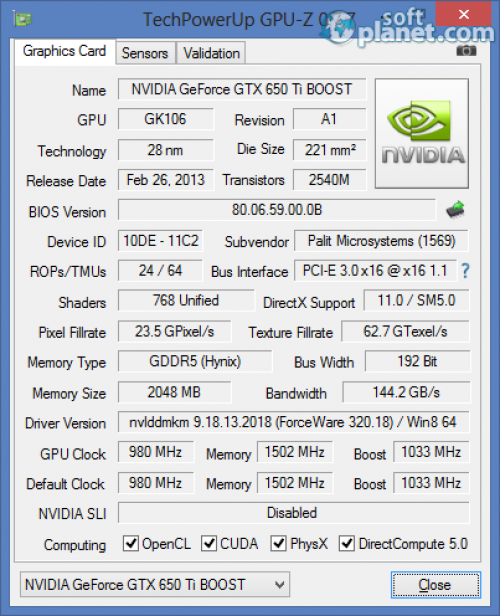Click the Revision field A1

tap(329, 119)
